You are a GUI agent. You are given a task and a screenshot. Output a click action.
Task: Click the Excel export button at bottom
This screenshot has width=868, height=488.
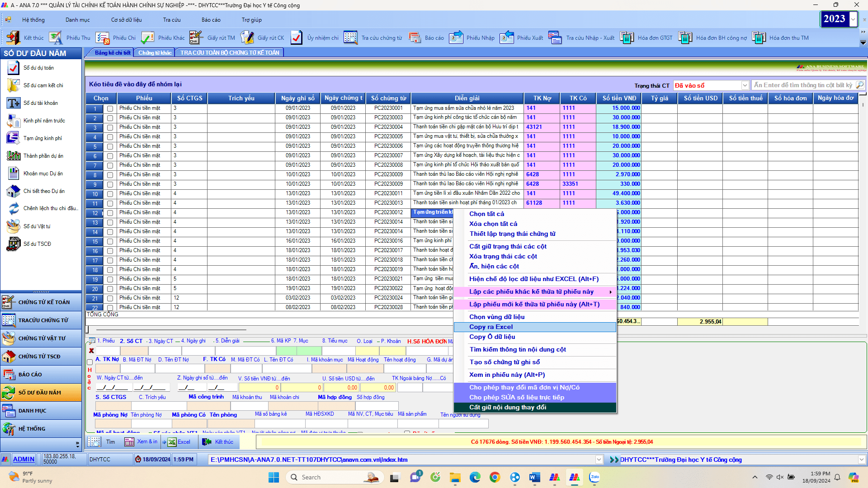[179, 442]
